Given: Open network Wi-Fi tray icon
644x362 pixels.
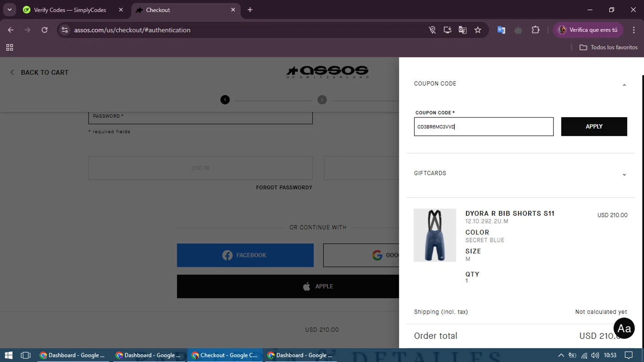Looking at the screenshot, I should [x=584, y=355].
